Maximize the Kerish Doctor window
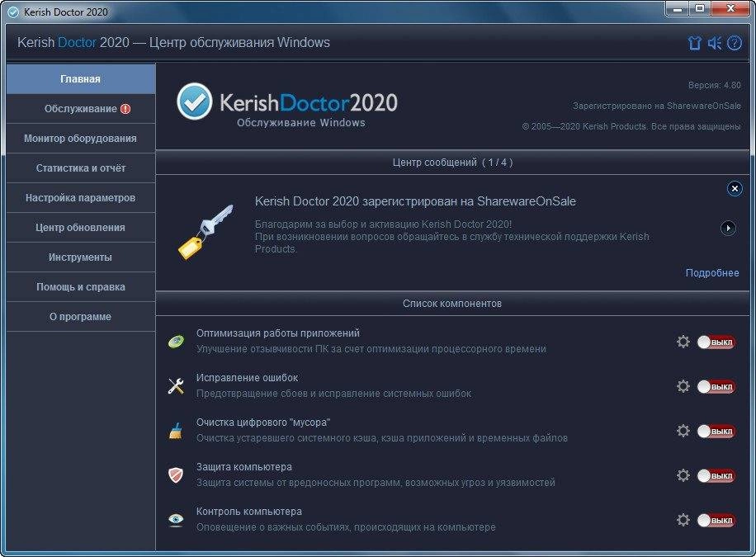 (700, 9)
